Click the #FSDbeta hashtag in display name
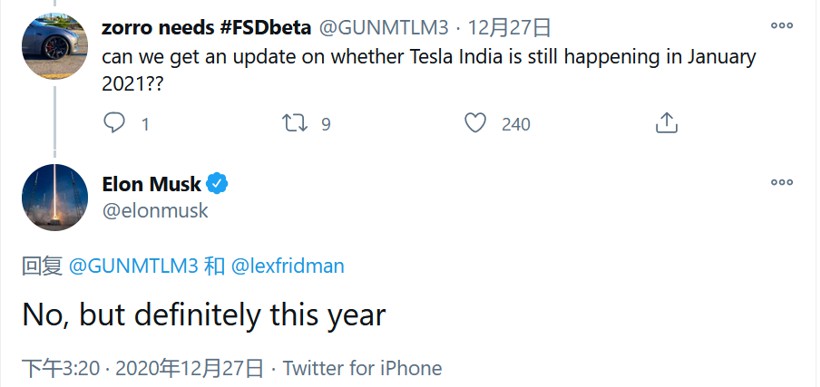The width and height of the screenshot is (820, 387). click(265, 27)
